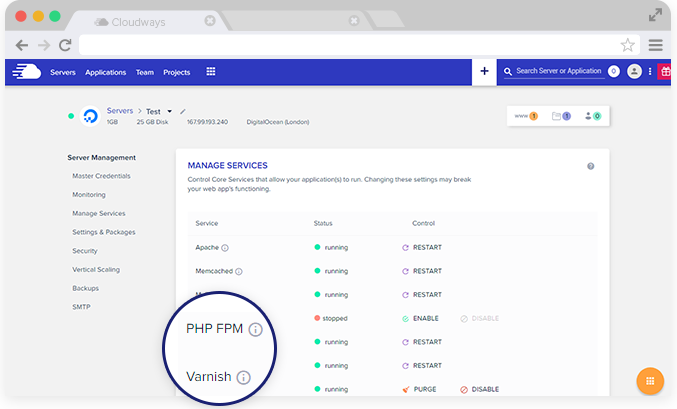Open the Applications menu in navbar

(105, 72)
